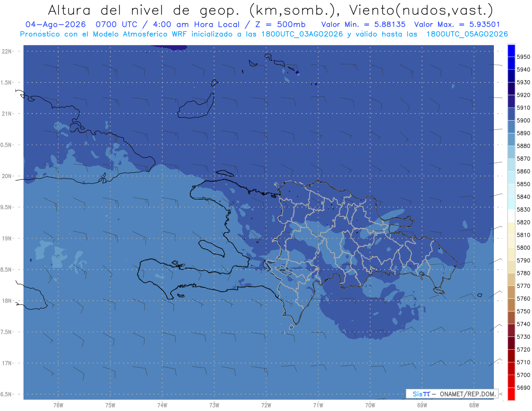Click the '72W' longitude axis label
532x411 pixels.
[x=266, y=405]
